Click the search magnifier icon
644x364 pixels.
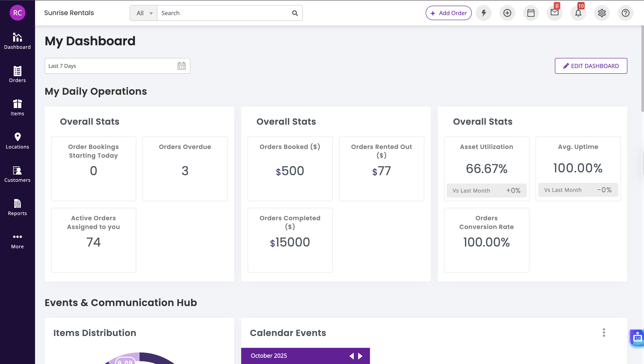click(295, 13)
